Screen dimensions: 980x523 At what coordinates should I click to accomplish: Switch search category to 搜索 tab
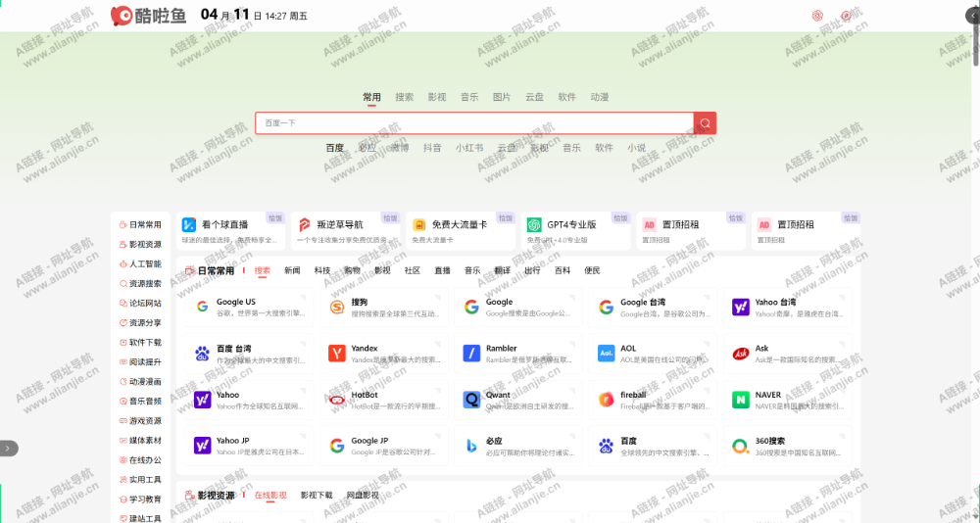click(x=405, y=97)
